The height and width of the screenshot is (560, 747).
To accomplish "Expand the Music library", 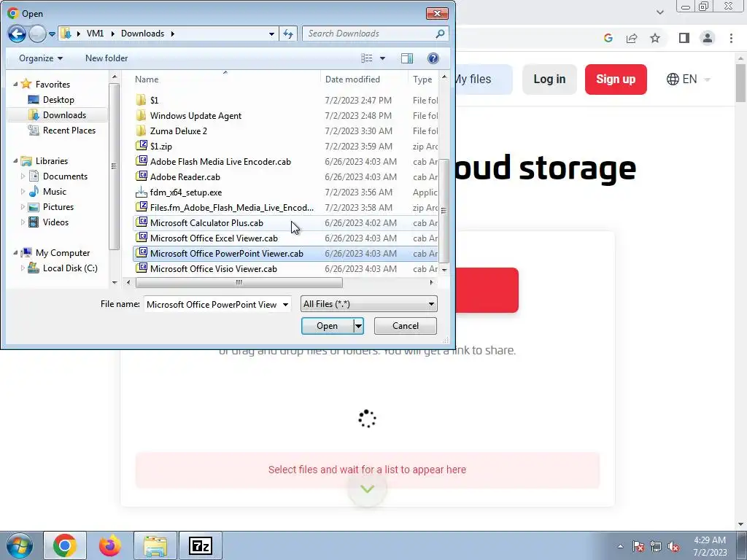I will point(23,192).
